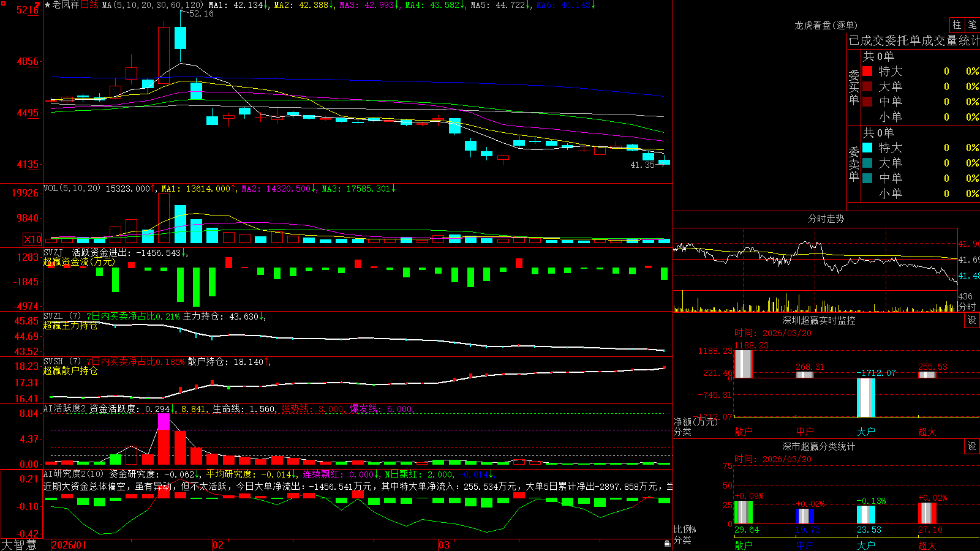Viewport: 980px width, 551px height.
Task: Click the 超赢主力持仓 label
Action: [70, 326]
